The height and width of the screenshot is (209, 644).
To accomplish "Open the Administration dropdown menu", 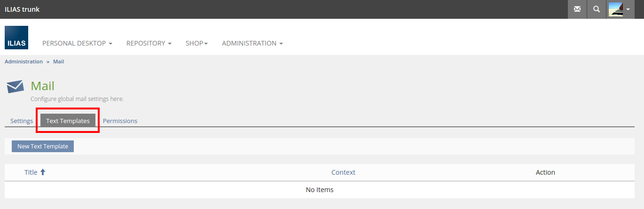I will (x=252, y=43).
